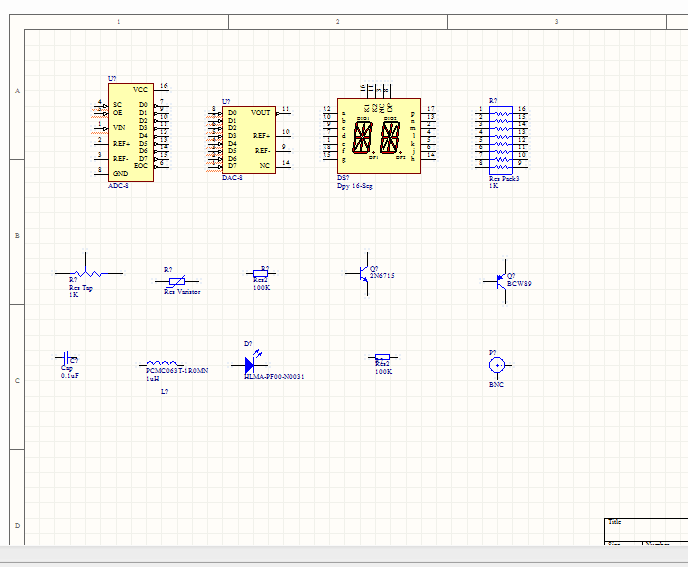Select the Res2 resistor beside the LED
This screenshot has width=688, height=567.
click(x=383, y=357)
